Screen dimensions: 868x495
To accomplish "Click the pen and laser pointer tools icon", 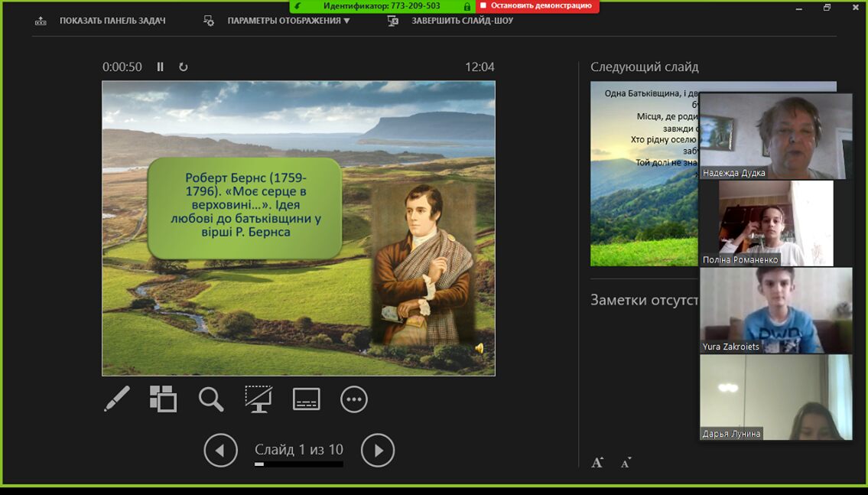I will (x=117, y=399).
